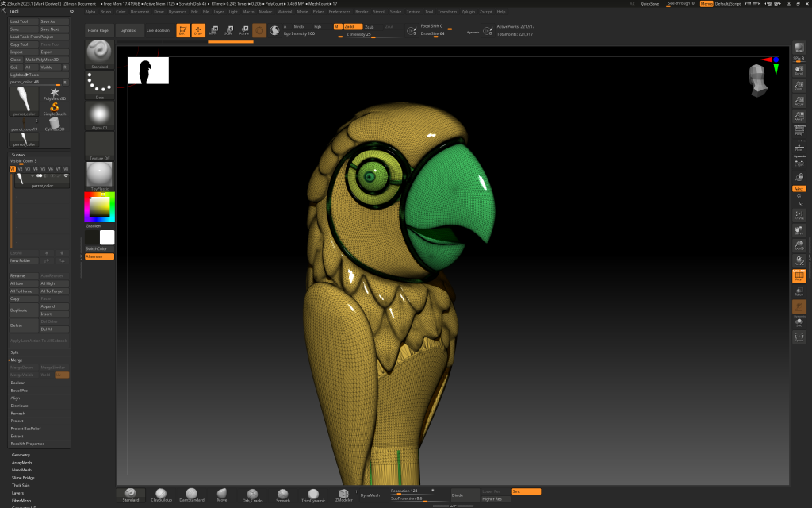Select the ZModeler brush in the bottom tray
This screenshot has height=508, width=812.
point(343,495)
